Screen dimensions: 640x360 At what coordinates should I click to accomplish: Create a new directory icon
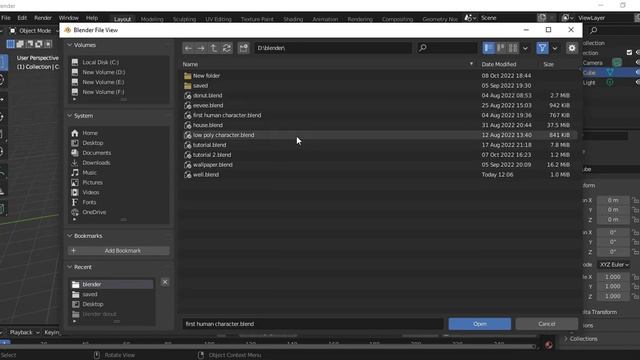(x=244, y=48)
